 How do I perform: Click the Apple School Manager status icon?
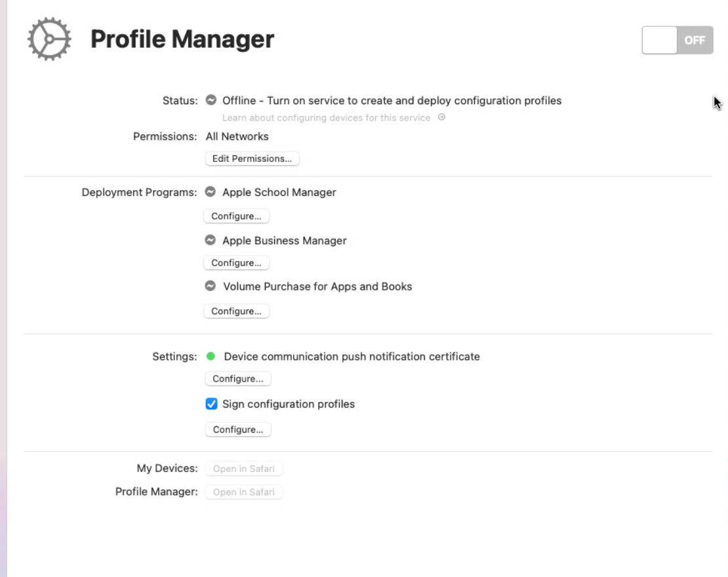(x=211, y=192)
